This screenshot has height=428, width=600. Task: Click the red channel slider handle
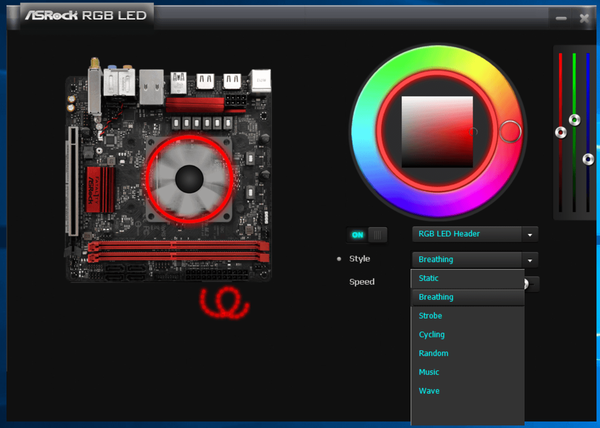coord(561,132)
